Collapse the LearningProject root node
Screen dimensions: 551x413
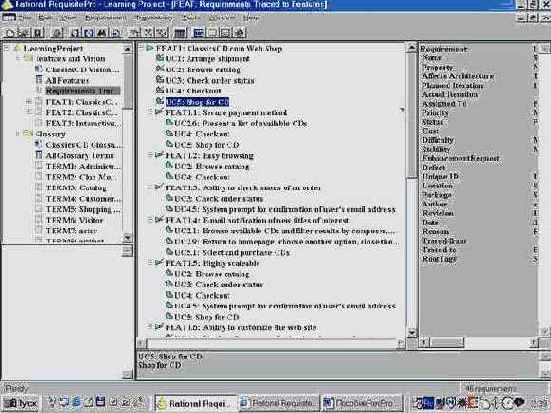[x=6, y=48]
